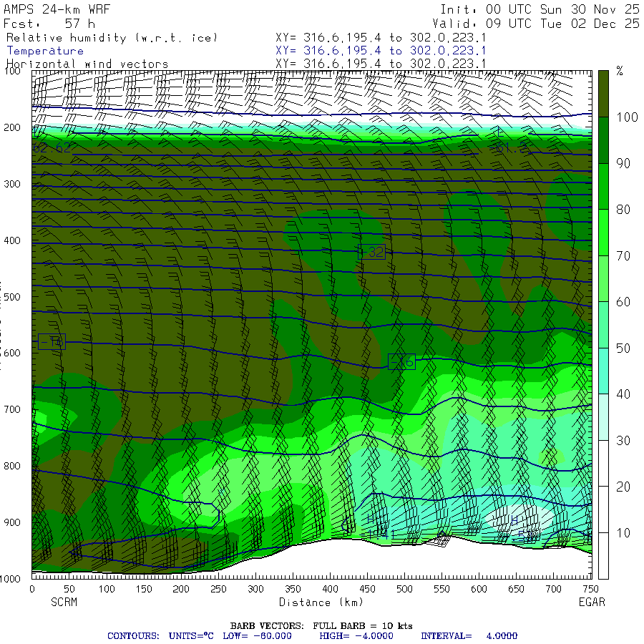Click the colorbar label '10'
The height and width of the screenshot is (644, 644).
pos(623,533)
